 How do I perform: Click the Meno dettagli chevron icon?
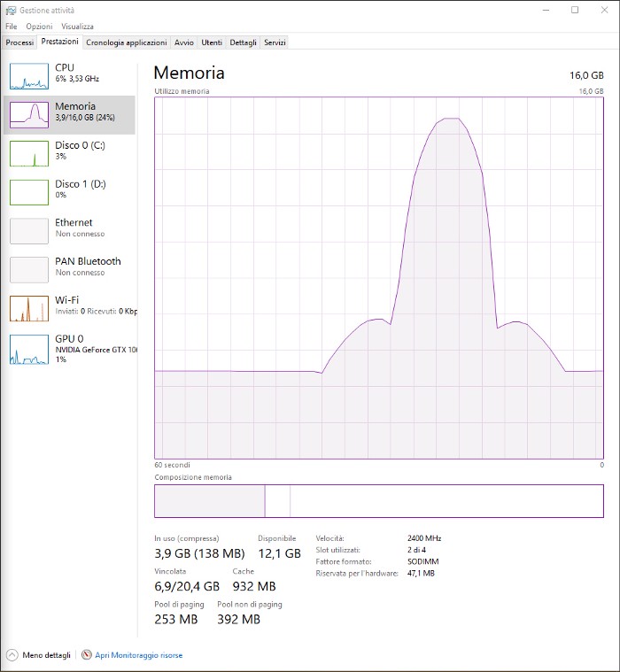click(12, 655)
